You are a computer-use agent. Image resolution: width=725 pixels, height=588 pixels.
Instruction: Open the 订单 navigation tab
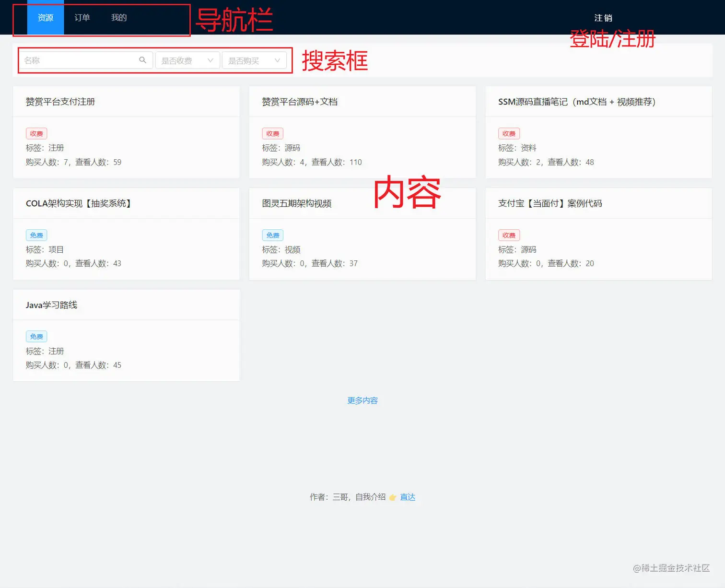tap(82, 18)
